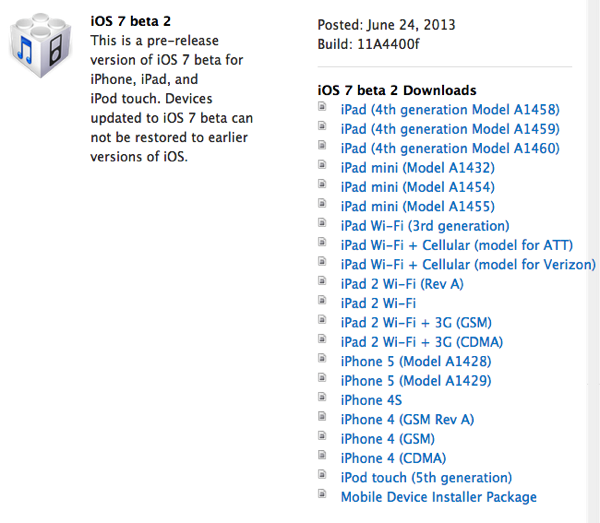The width and height of the screenshot is (600, 523).
Task: Open iPad 2 Wi-Fi + 3G (CDMA) link
Action: point(422,342)
